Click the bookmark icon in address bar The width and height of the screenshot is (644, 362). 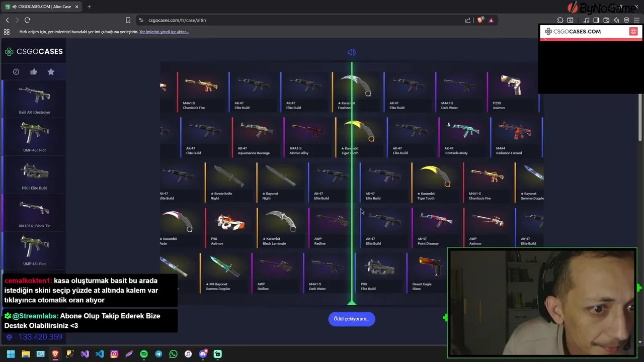(128, 20)
